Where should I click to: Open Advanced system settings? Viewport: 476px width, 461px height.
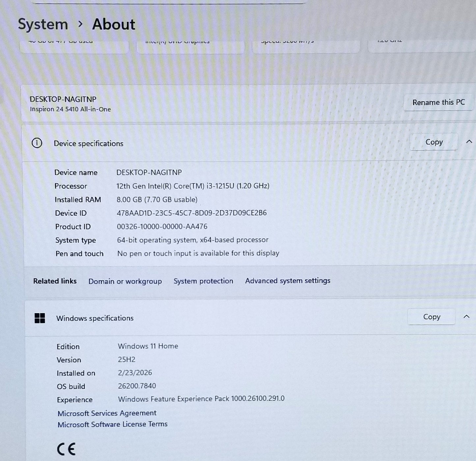tap(288, 281)
